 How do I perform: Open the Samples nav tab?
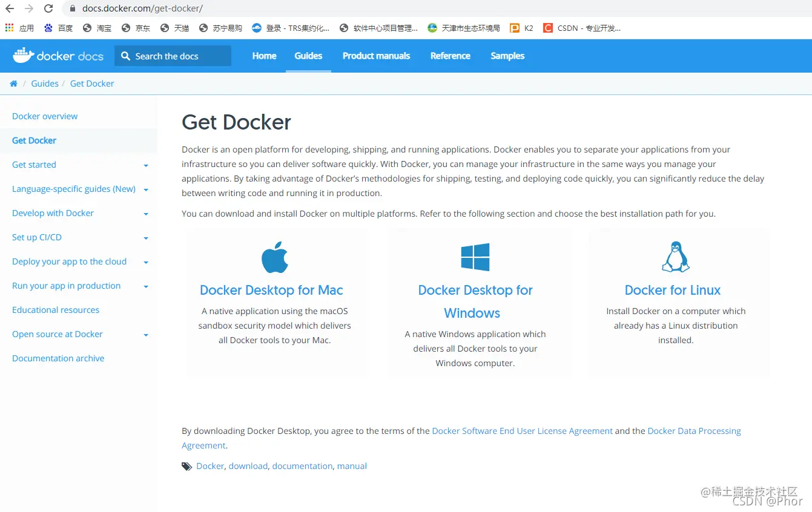507,56
